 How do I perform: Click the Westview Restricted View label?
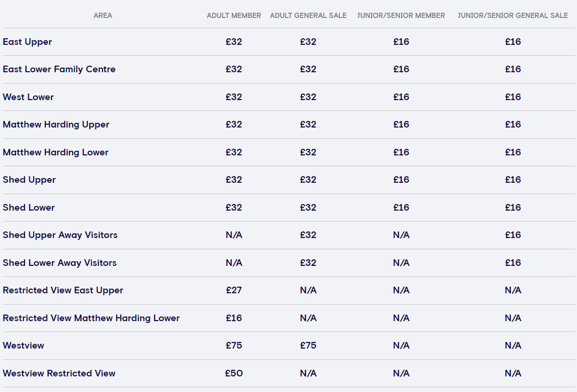tap(59, 374)
